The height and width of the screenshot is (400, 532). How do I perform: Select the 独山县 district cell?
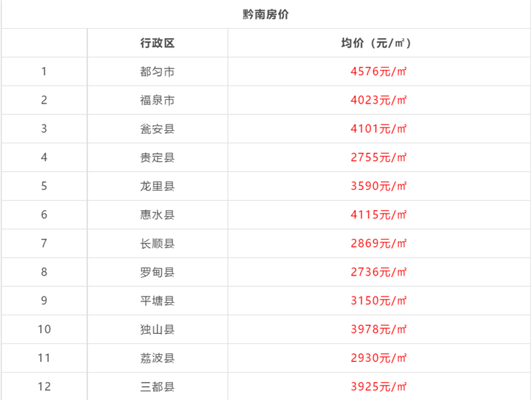pos(157,329)
